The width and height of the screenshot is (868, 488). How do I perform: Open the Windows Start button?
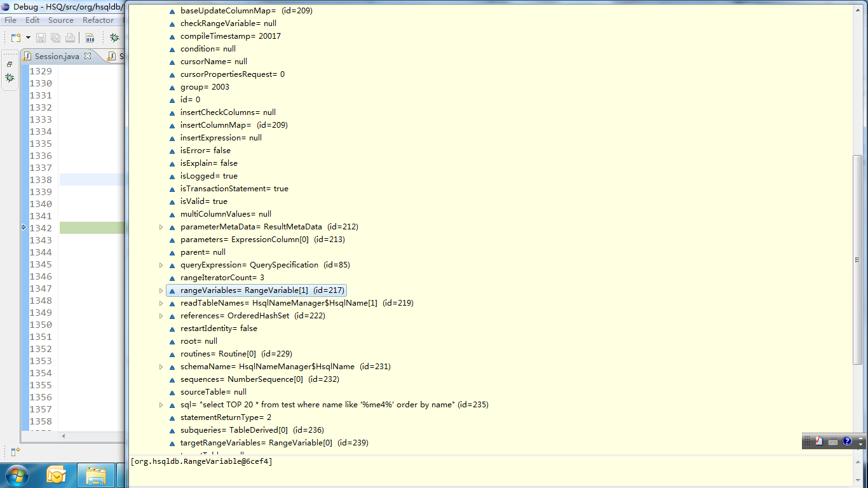(16, 475)
